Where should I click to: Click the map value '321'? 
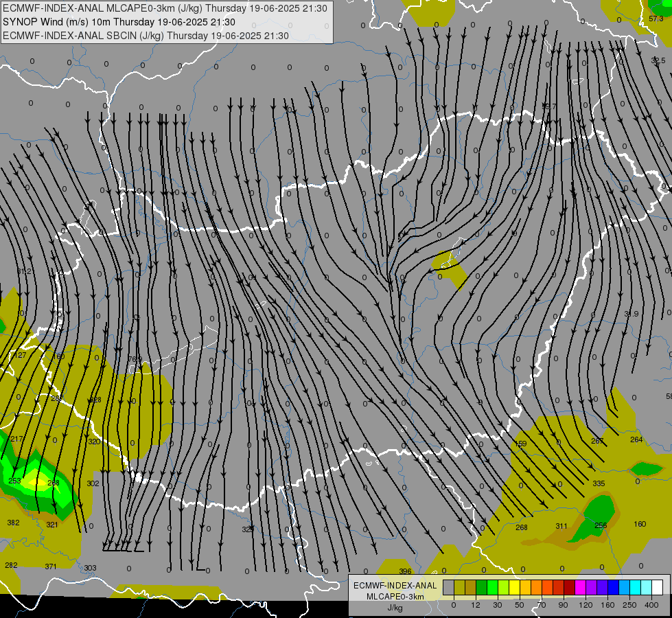point(52,525)
